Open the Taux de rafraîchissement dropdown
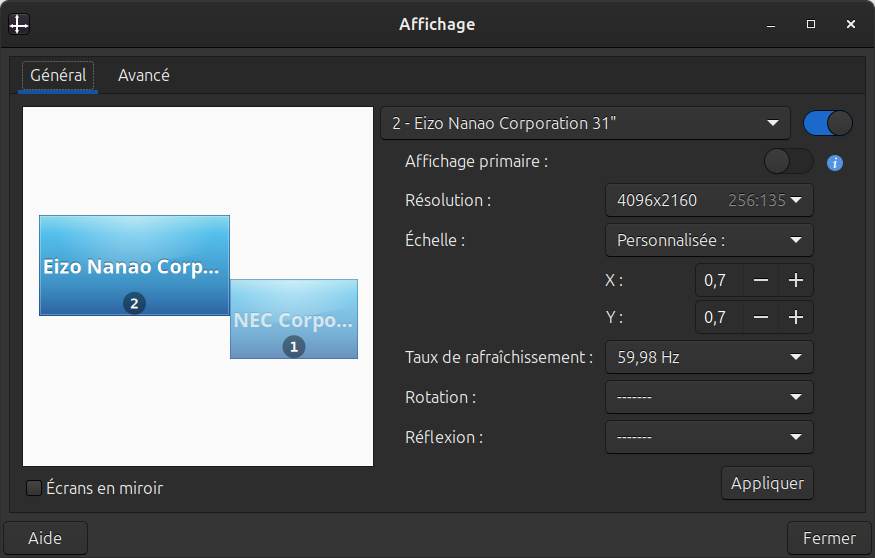Image resolution: width=875 pixels, height=558 pixels. pyautogui.click(x=709, y=357)
